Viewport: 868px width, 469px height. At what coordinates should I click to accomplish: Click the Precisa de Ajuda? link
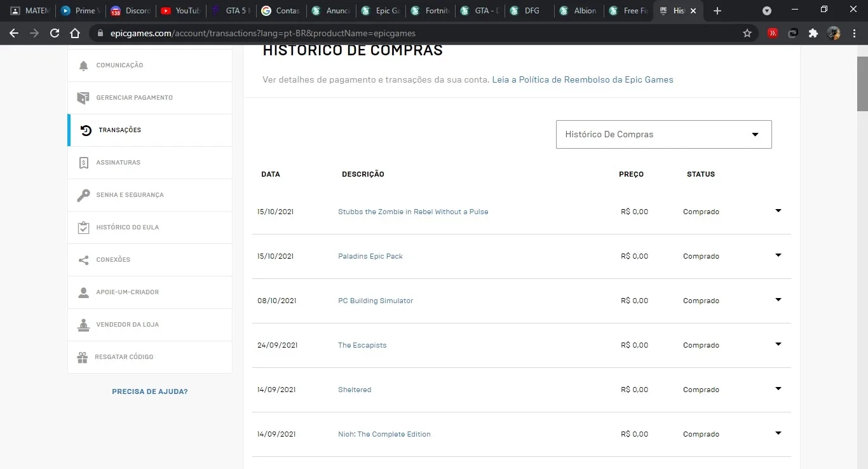point(150,391)
